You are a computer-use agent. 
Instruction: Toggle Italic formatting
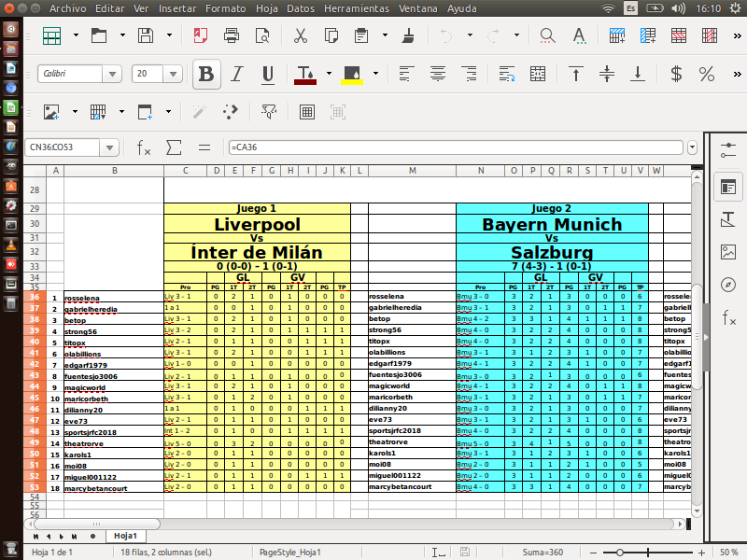click(237, 74)
